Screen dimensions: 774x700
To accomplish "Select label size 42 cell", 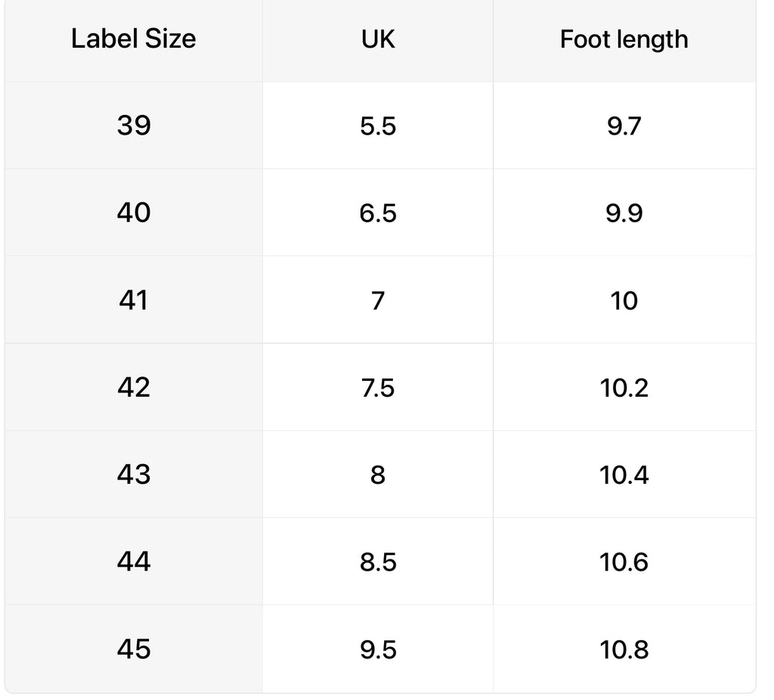I will click(134, 387).
